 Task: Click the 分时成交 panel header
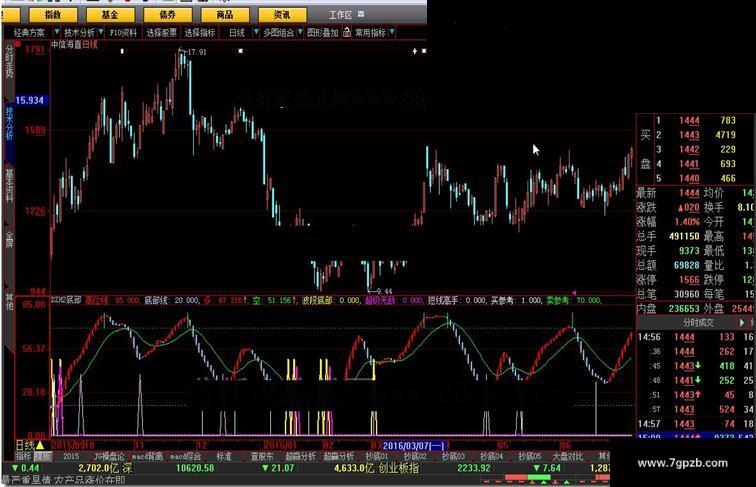point(699,323)
